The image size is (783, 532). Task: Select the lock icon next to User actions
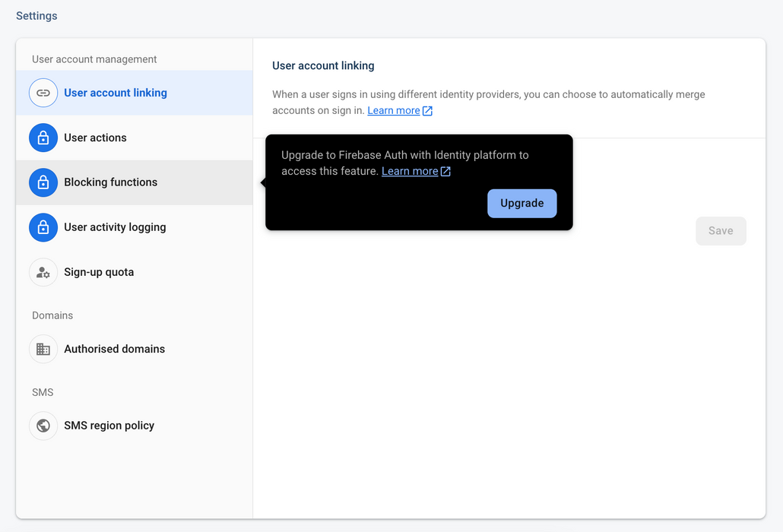[x=43, y=138]
